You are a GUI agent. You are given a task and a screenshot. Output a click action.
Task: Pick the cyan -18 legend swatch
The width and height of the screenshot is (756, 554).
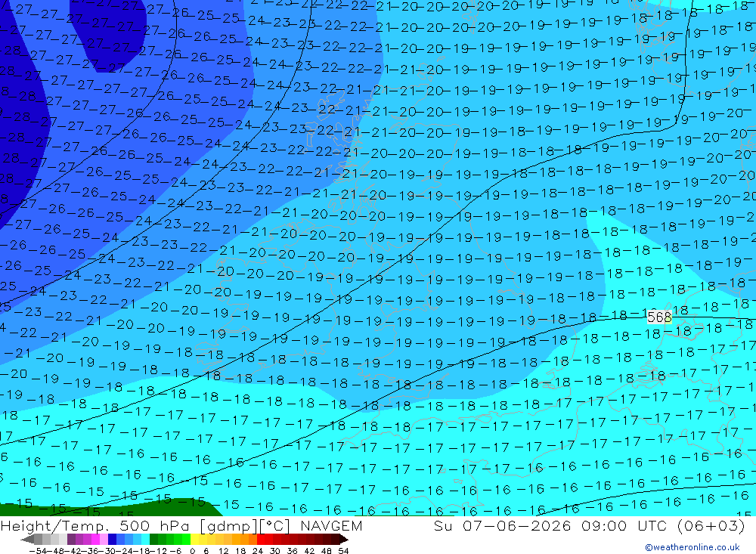coord(145,540)
